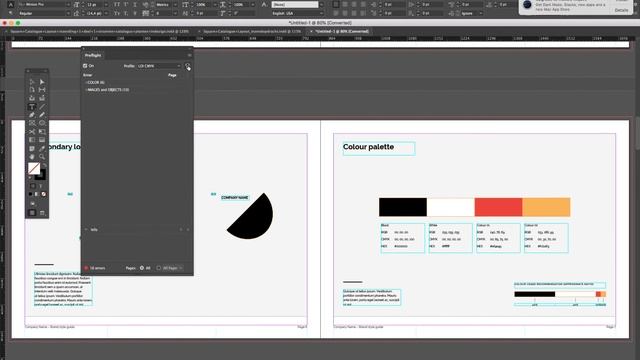Image resolution: width=640 pixels, height=360 pixels.
Task: Switch to Paragraph Formatting Controls
Action: tap(11, 13)
